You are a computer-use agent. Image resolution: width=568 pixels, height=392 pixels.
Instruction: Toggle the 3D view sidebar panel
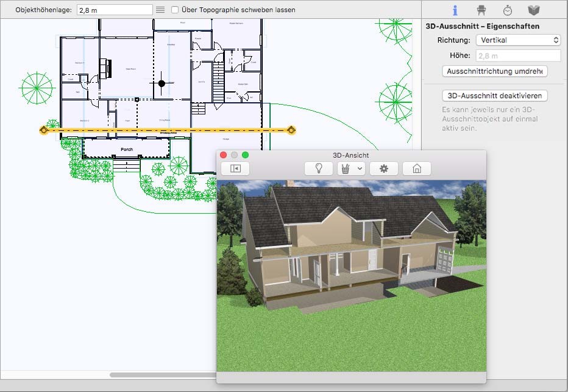[x=235, y=169]
